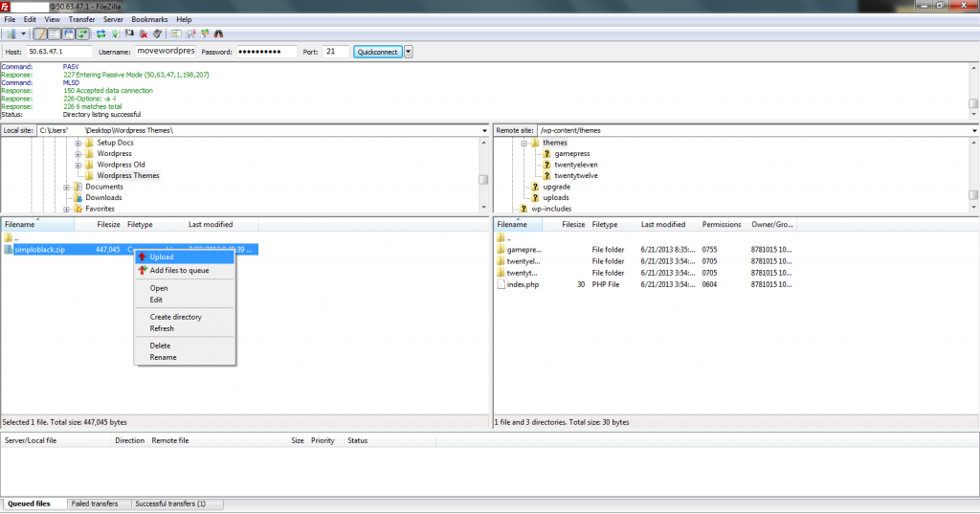
Task: Click the Password input field
Action: click(266, 52)
